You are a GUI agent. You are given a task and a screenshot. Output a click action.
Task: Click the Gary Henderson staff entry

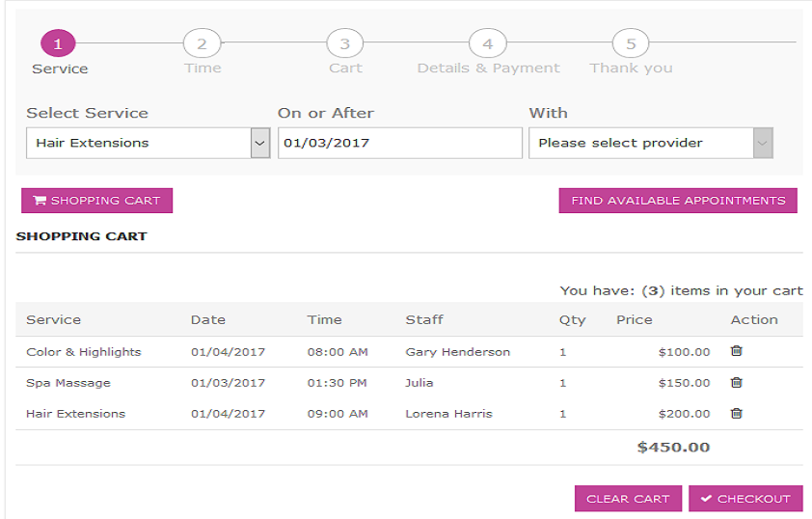click(x=458, y=352)
